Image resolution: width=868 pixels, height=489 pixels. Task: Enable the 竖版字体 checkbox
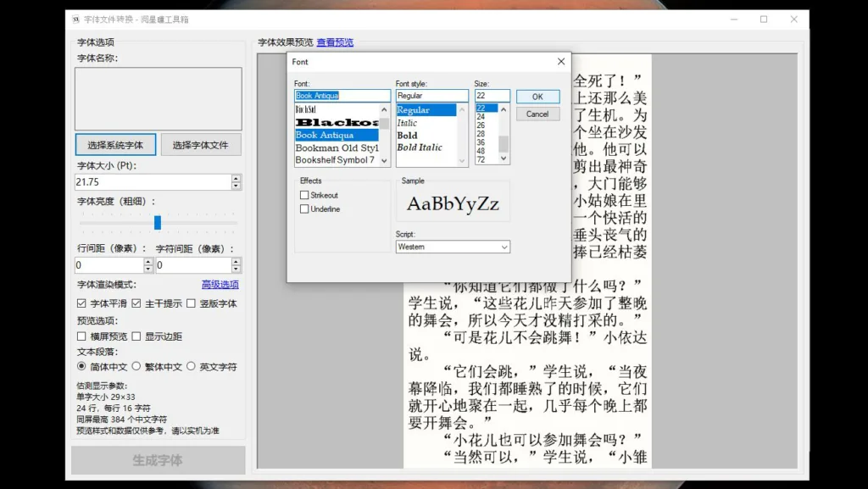pos(191,303)
